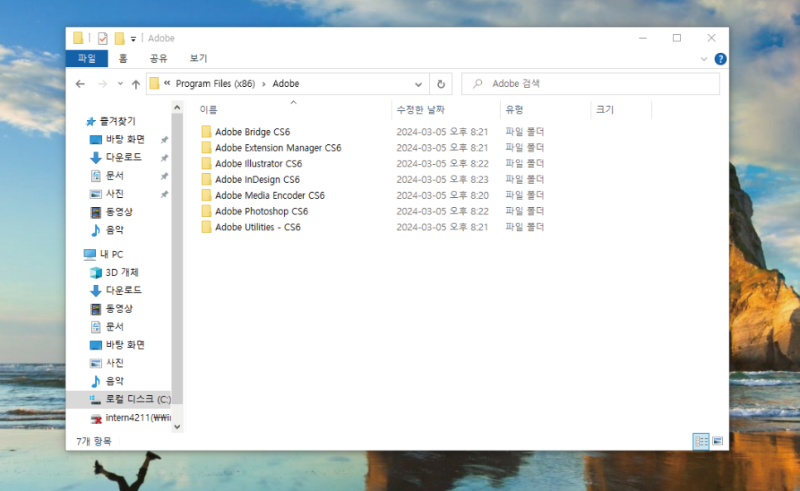Switch to the 보기 ribbon tab
Screen dimensions: 800x491
(x=198, y=58)
